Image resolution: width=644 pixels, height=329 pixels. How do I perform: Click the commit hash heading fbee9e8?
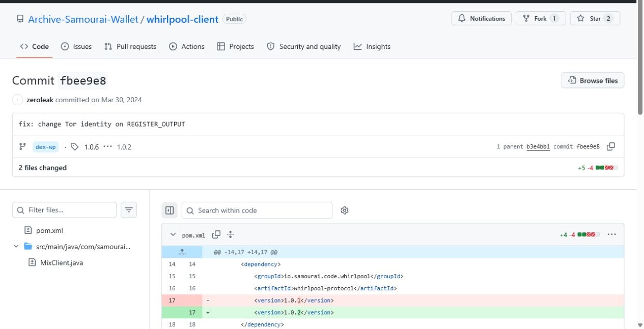tap(83, 81)
